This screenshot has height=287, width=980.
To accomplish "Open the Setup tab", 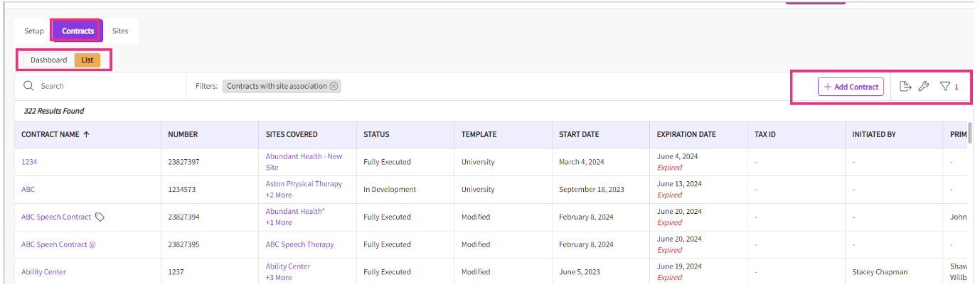I will point(34,31).
